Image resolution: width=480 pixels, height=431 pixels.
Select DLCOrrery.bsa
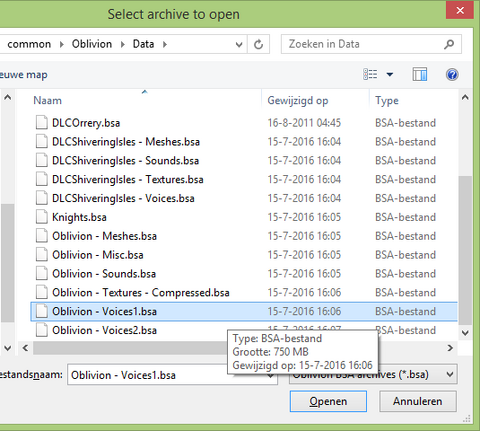click(86, 123)
